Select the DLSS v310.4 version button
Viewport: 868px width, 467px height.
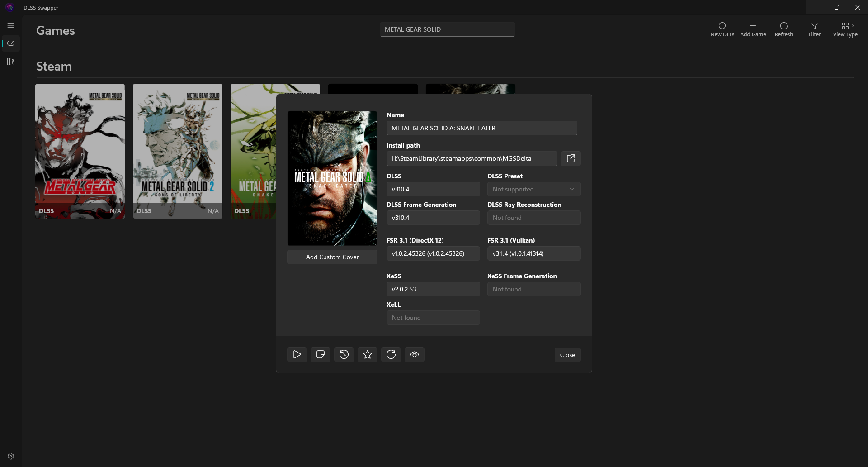coord(433,189)
